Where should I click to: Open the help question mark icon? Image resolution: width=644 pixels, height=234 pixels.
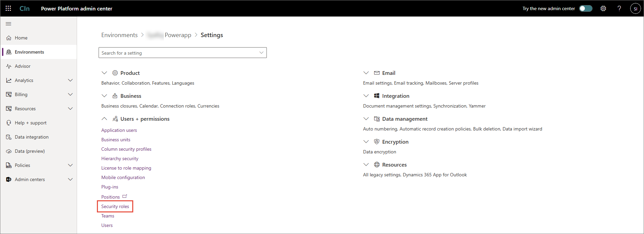tap(619, 8)
